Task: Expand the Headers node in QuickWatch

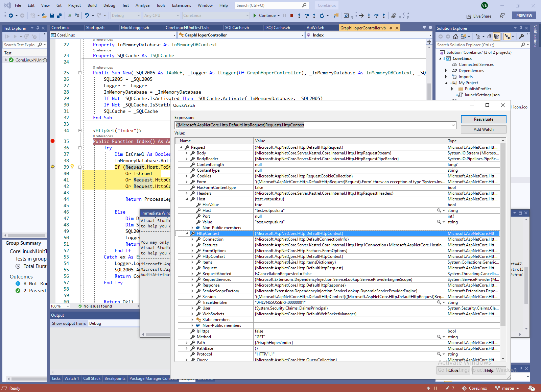Action: pyautogui.click(x=187, y=193)
